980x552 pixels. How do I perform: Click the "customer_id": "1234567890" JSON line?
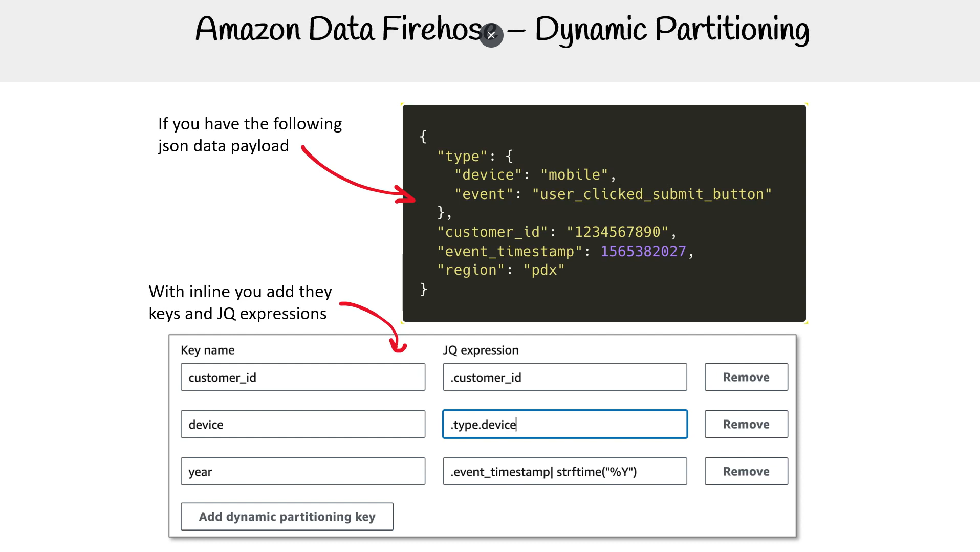(557, 232)
